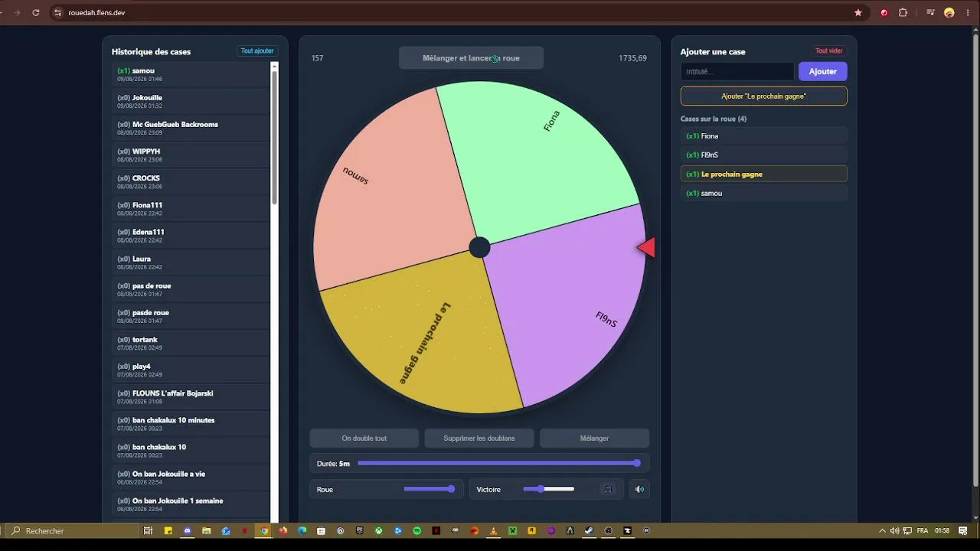Open the Chrome extensions puzzle icon

click(x=903, y=12)
